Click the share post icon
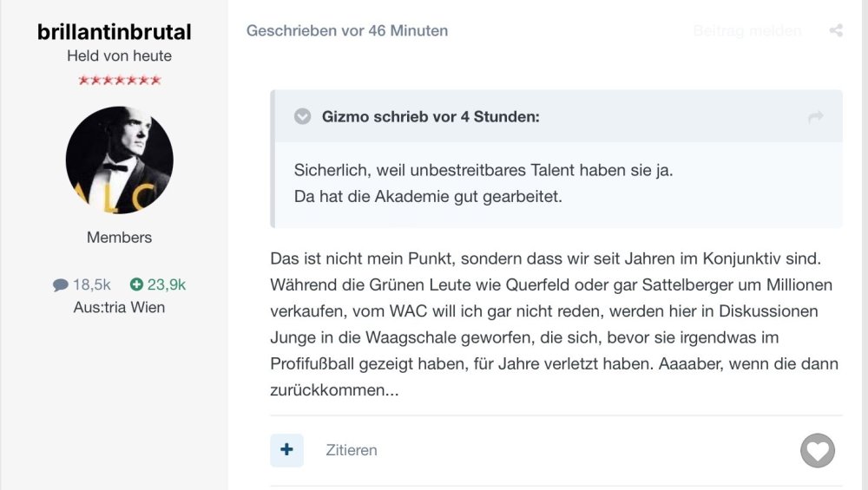The image size is (868, 490). 836,31
